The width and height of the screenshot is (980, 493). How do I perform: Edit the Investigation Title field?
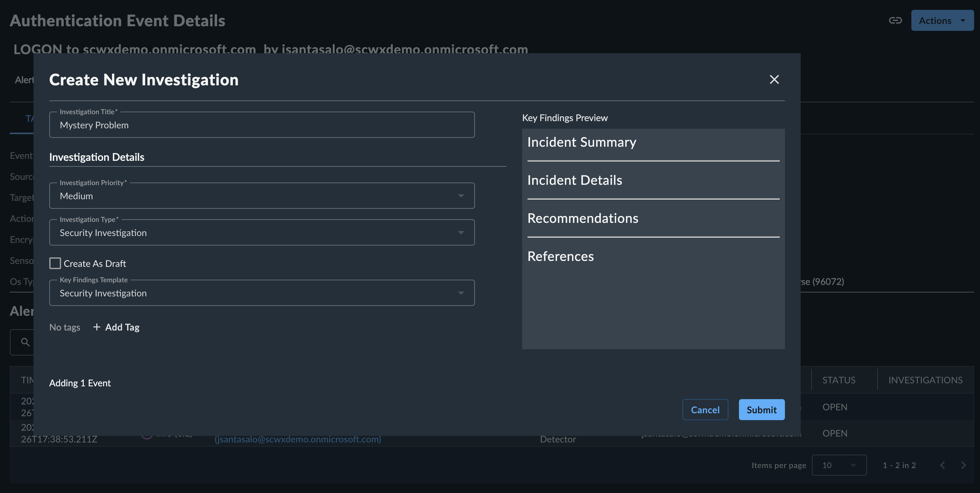point(262,125)
